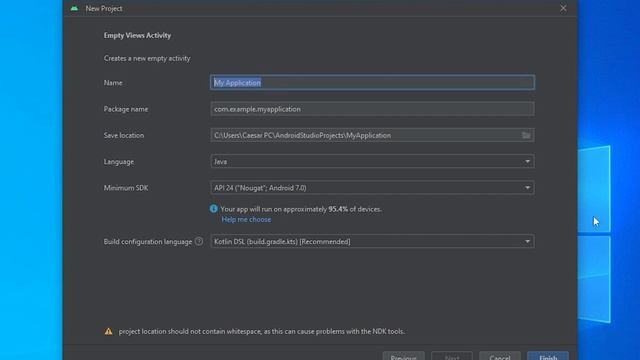Screen dimensions: 640x360
Task: Click the Finish button
Action: point(548,356)
